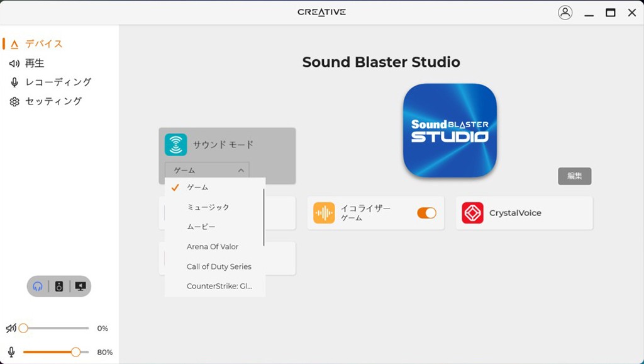This screenshot has height=364, width=644.
Task: Click the サウンド モード card title
Action: [x=223, y=145]
